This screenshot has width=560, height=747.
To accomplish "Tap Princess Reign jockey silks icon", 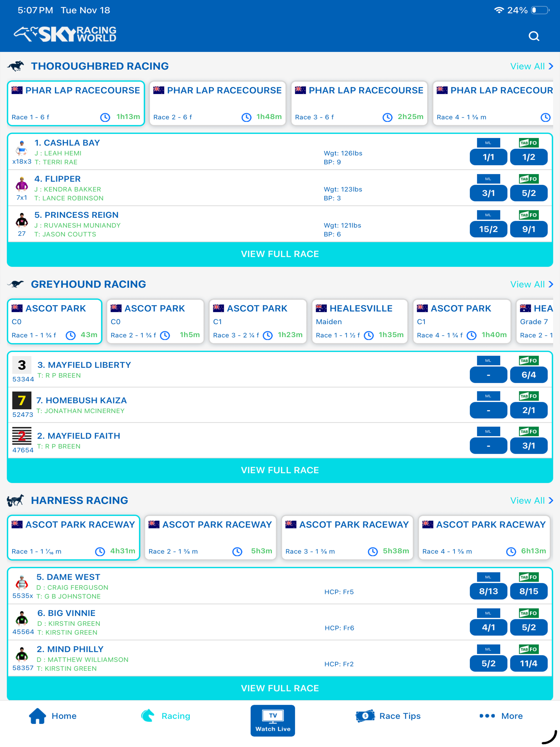I will 22,220.
